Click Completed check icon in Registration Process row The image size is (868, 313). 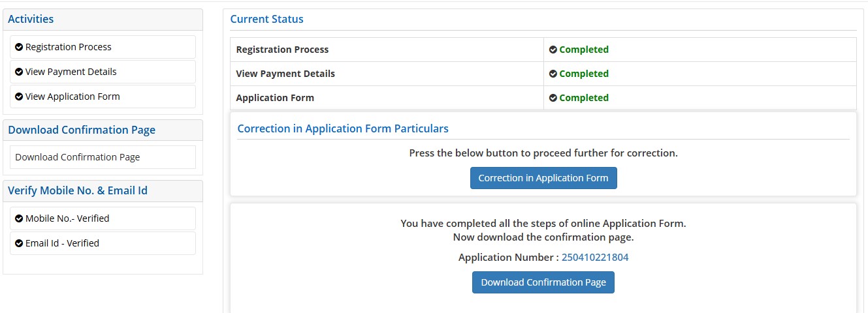coord(553,50)
